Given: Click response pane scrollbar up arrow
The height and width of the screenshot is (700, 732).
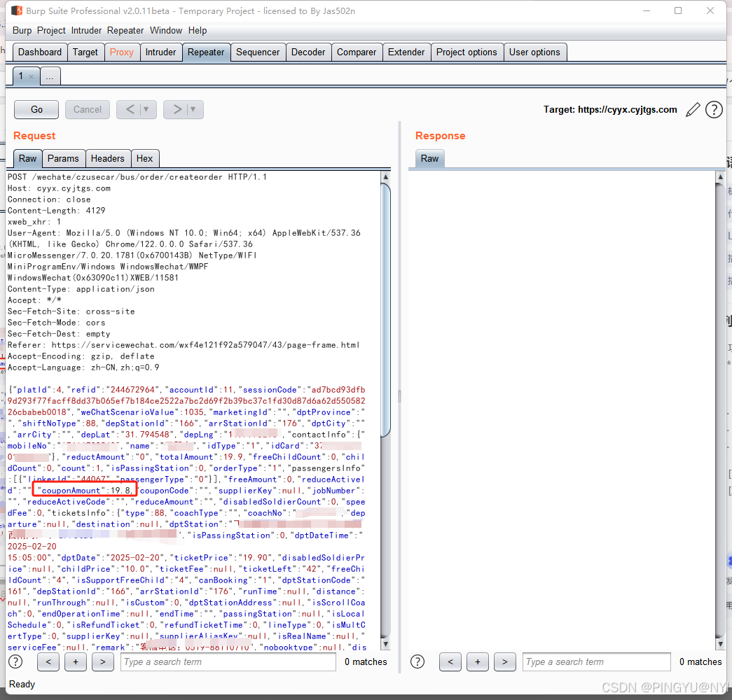Looking at the screenshot, I should 720,177.
